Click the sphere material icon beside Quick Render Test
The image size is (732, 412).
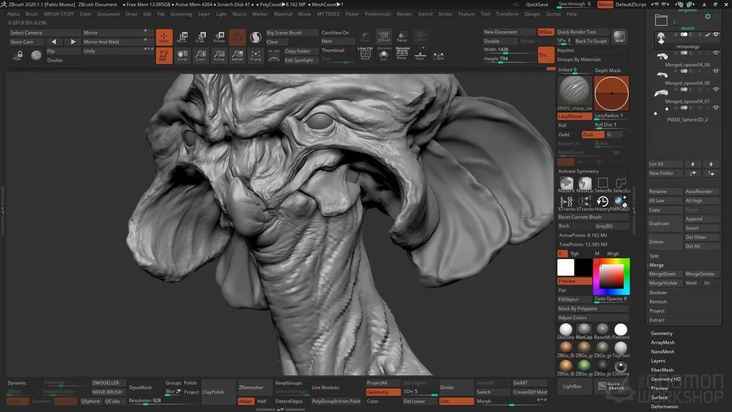(x=620, y=36)
